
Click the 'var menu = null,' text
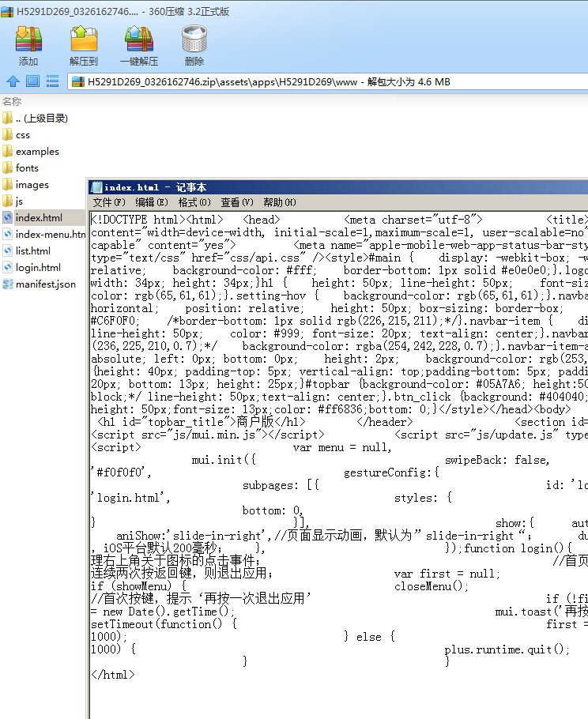tap(342, 447)
